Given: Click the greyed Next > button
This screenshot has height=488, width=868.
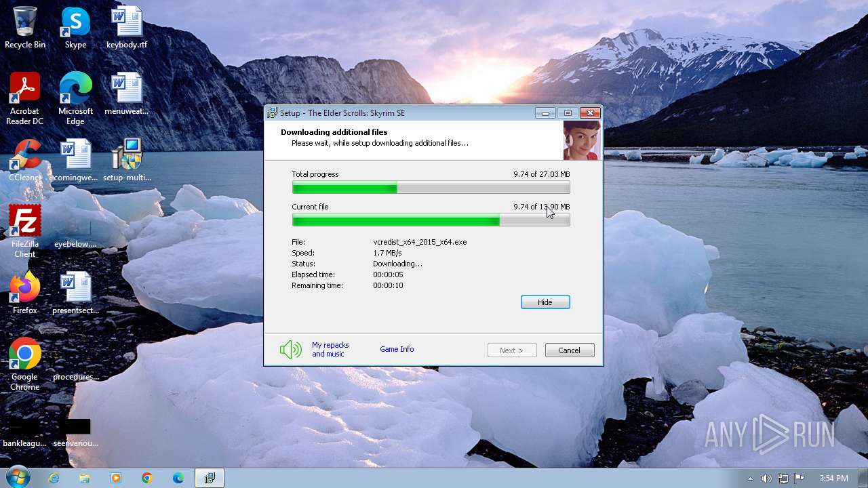Looking at the screenshot, I should point(512,350).
